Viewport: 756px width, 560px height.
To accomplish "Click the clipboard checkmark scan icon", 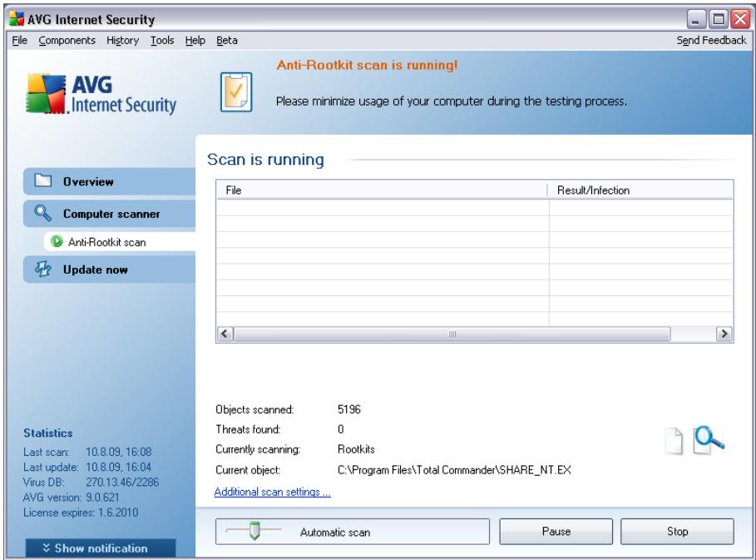I will click(236, 92).
